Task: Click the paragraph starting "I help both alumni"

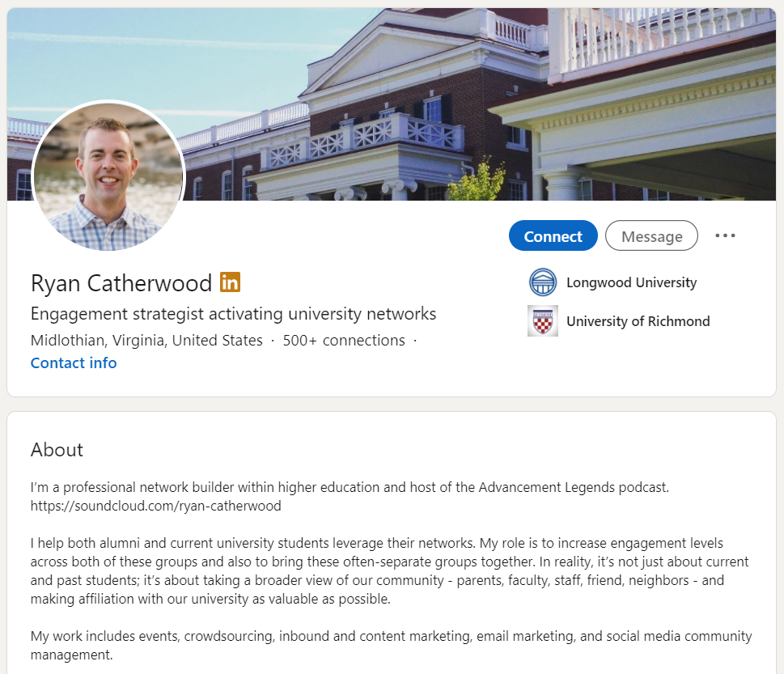Action: click(x=390, y=570)
